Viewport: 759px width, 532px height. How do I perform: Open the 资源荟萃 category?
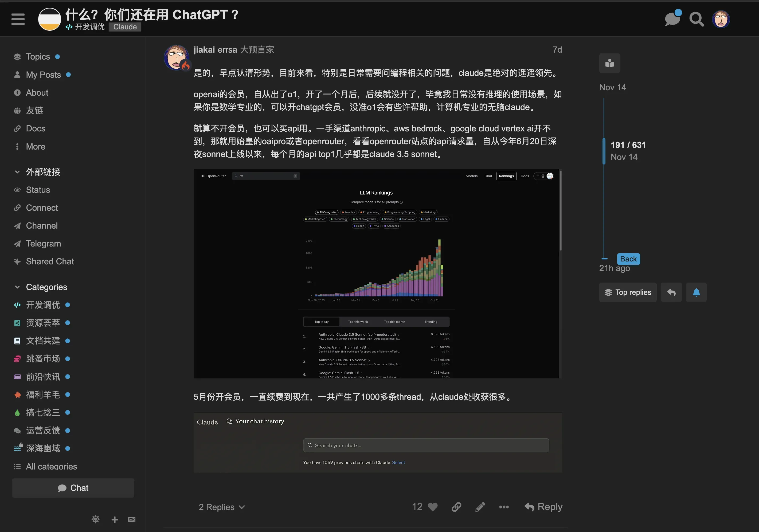pyautogui.click(x=43, y=323)
